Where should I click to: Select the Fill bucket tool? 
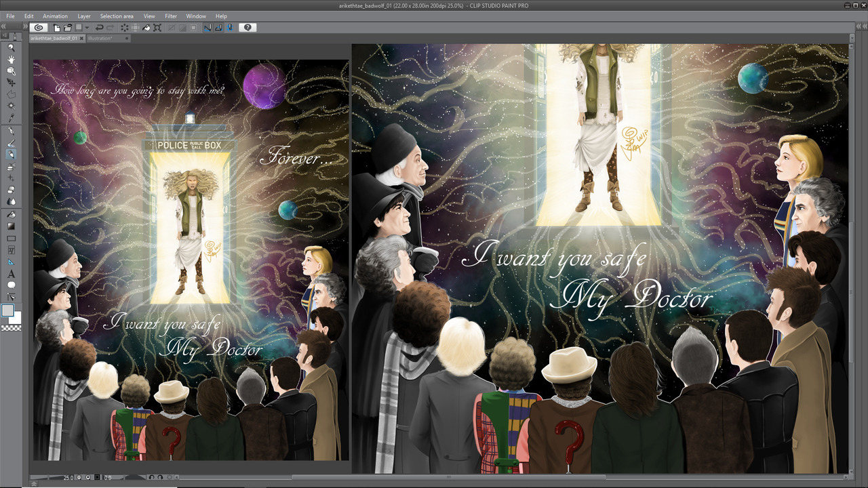11,214
